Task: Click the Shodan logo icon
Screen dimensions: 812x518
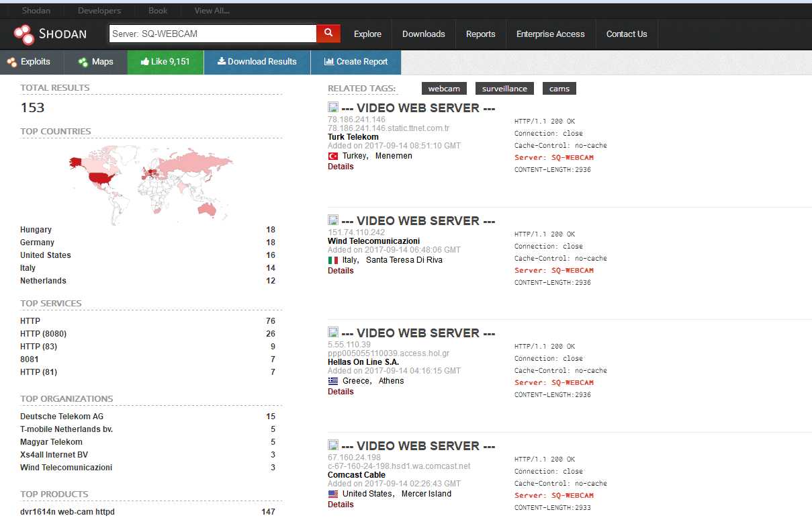Action: coord(24,34)
